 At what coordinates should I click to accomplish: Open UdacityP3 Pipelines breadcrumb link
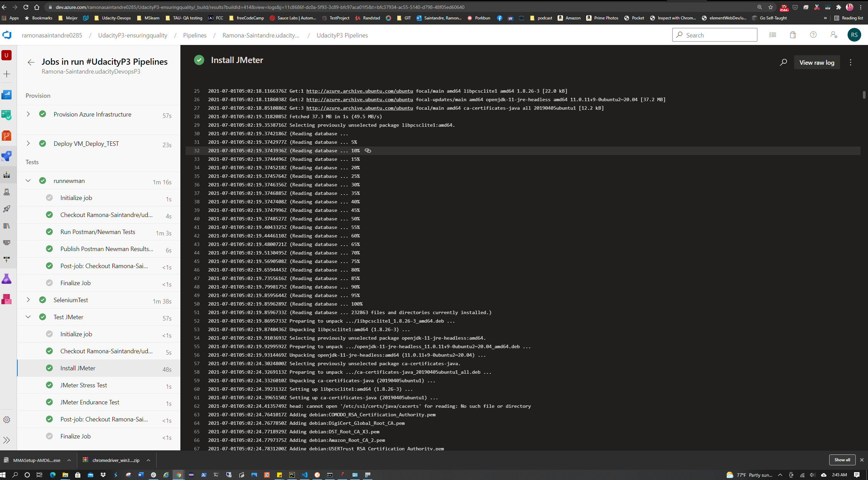click(342, 35)
